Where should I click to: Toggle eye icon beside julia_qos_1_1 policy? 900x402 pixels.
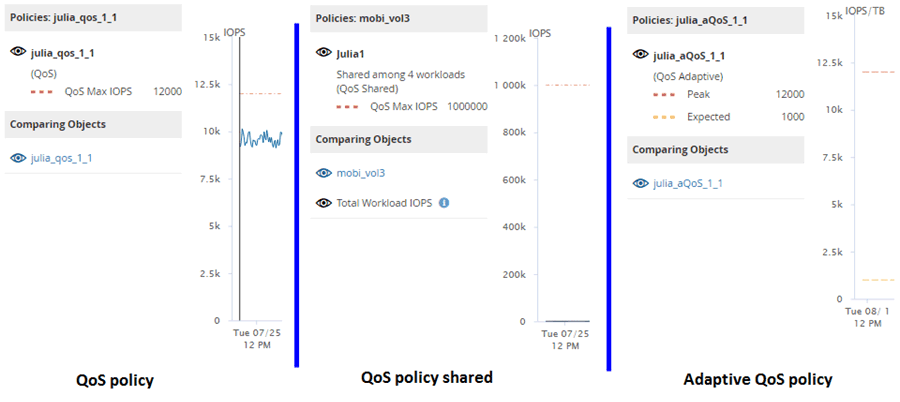coord(18,50)
